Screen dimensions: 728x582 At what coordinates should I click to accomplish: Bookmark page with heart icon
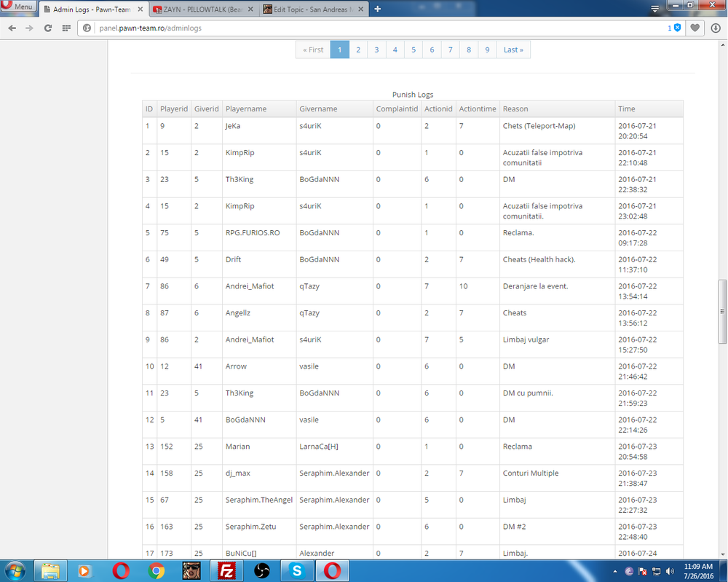tap(695, 28)
